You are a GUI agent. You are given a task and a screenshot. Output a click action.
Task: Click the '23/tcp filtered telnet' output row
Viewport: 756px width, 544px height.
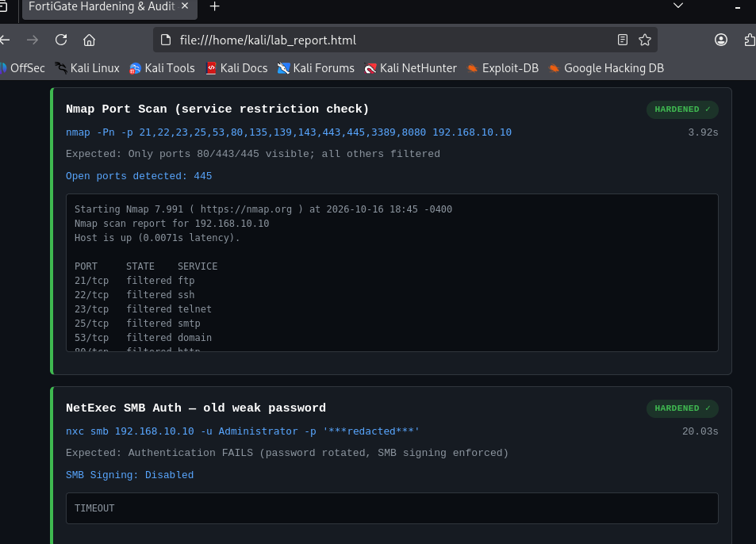coord(144,308)
